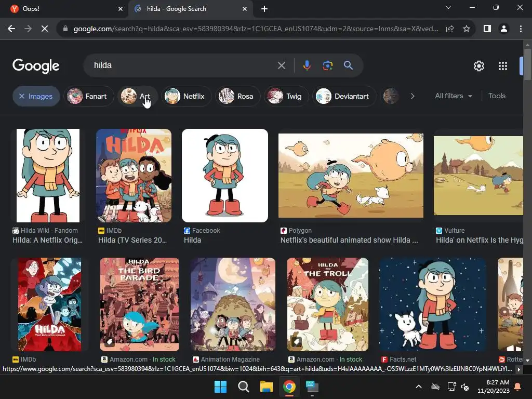
Task: Switch to the 'Oops!' tab
Action: click(x=64, y=9)
